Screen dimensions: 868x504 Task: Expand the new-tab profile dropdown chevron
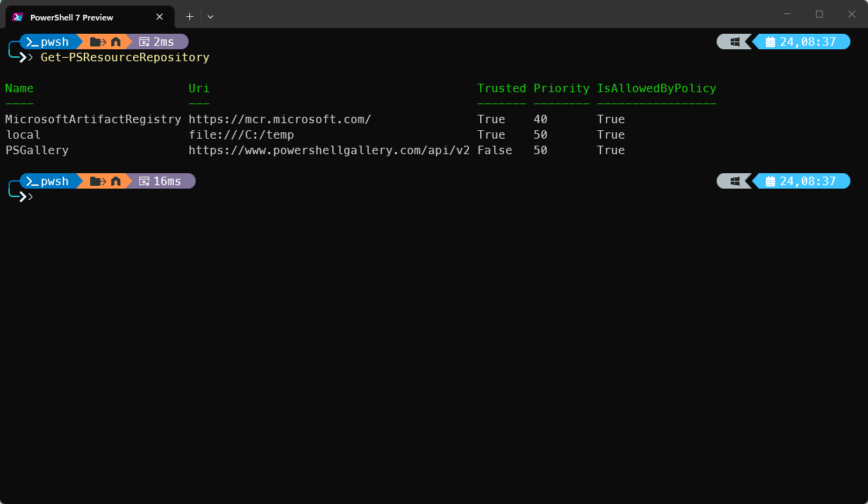point(210,17)
